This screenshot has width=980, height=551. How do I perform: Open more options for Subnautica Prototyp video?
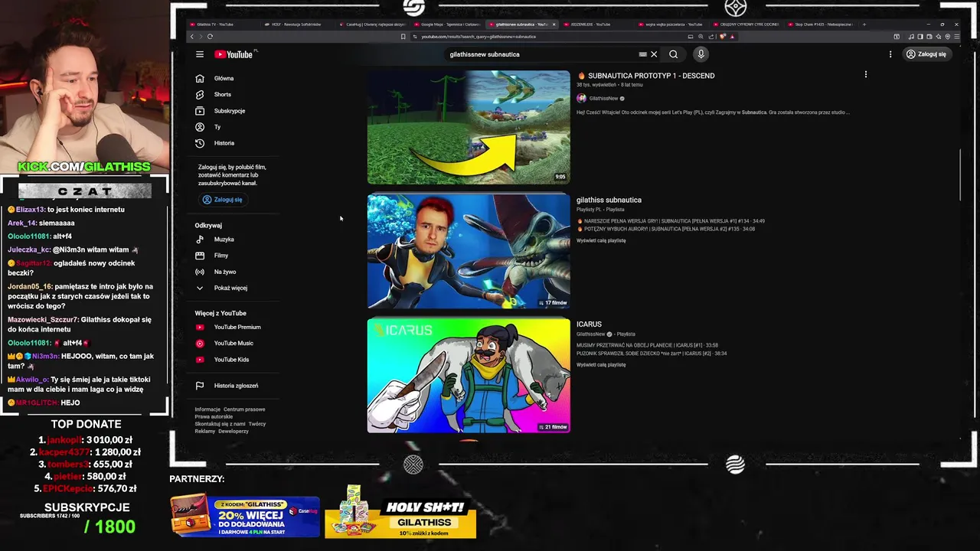point(866,75)
